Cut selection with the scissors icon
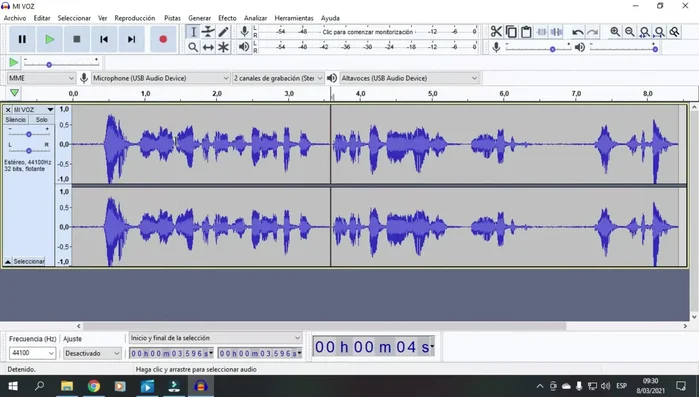This screenshot has width=699, height=397. click(496, 32)
